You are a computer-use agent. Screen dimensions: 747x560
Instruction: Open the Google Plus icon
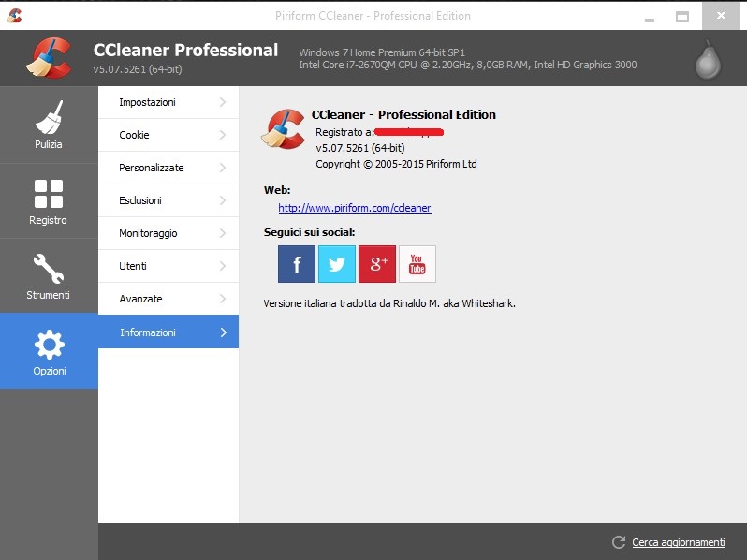(377, 264)
